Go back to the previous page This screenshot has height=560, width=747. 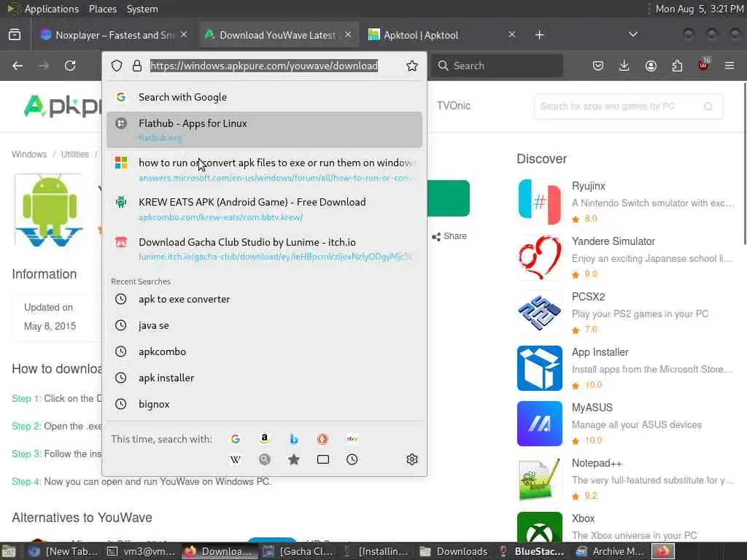coord(18,66)
